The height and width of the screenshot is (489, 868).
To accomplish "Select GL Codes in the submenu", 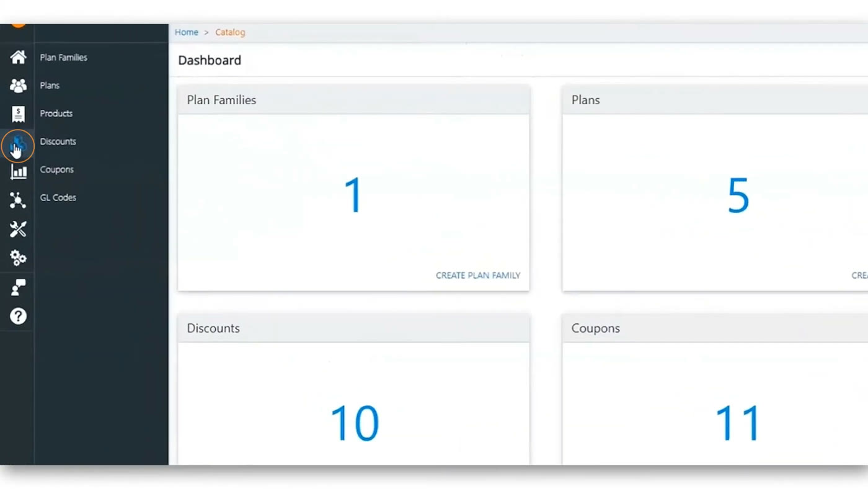I will tap(58, 197).
